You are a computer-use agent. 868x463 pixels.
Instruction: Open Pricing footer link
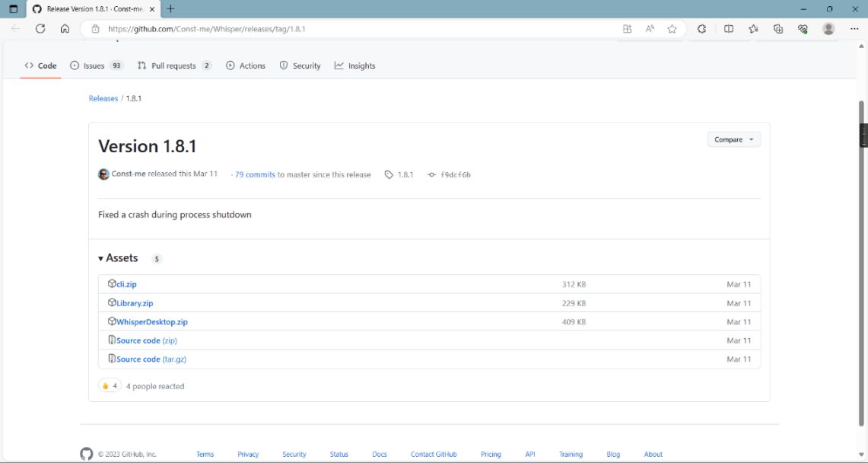point(491,454)
